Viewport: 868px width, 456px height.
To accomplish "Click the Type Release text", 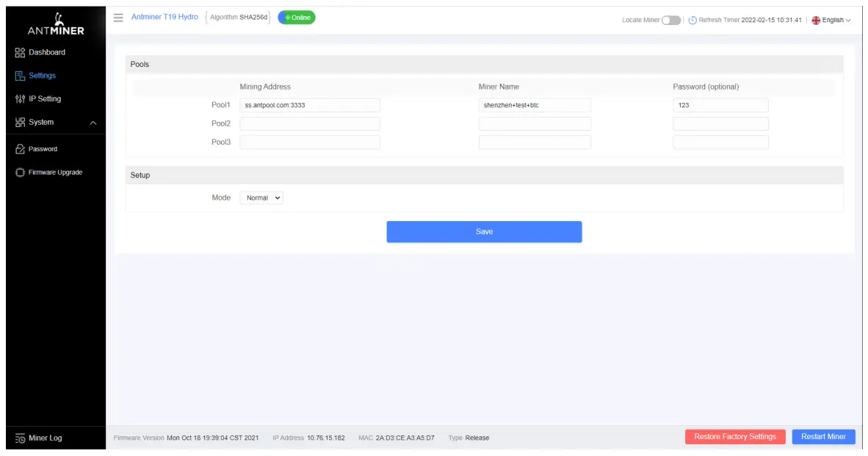I will [x=469, y=438].
